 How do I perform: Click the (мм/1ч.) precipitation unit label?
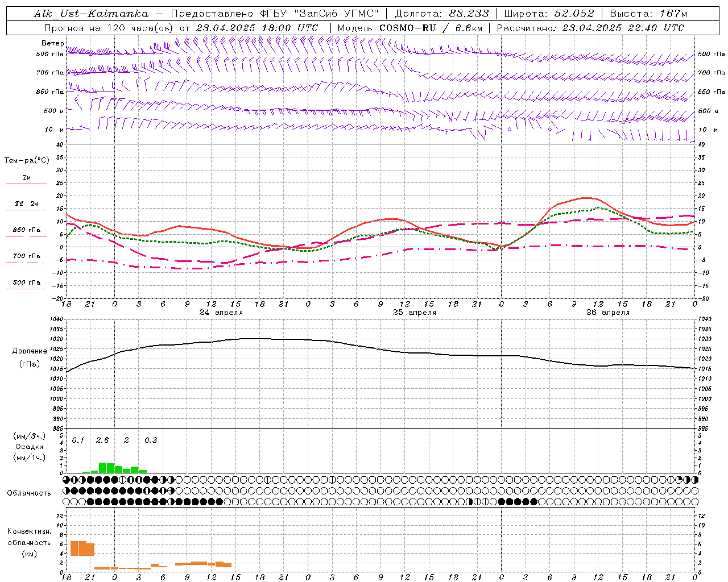(29, 458)
